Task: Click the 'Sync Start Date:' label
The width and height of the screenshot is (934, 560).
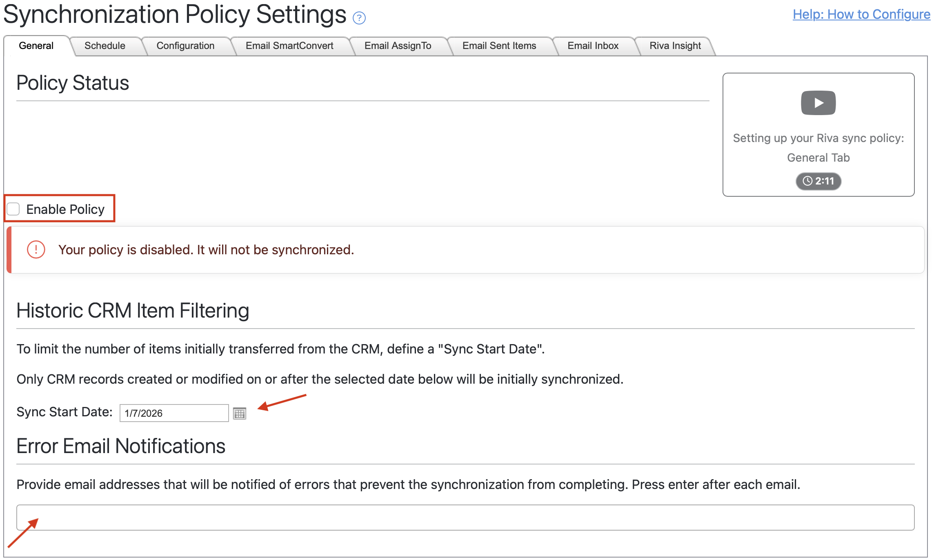Action: point(64,412)
